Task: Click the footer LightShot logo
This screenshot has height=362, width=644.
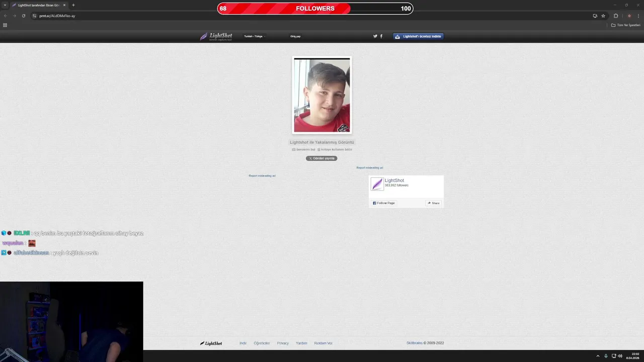Action: coord(211,343)
